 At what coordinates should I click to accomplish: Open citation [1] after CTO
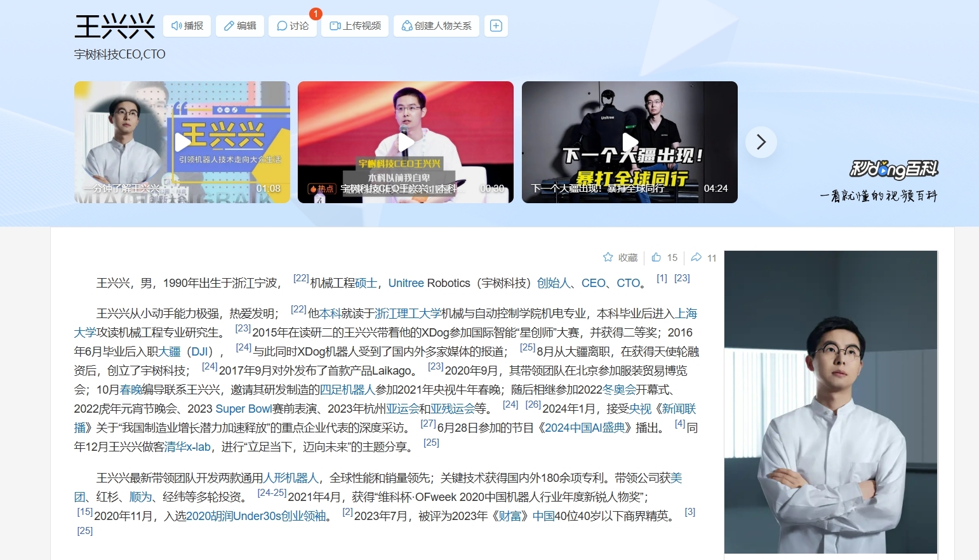coord(662,278)
